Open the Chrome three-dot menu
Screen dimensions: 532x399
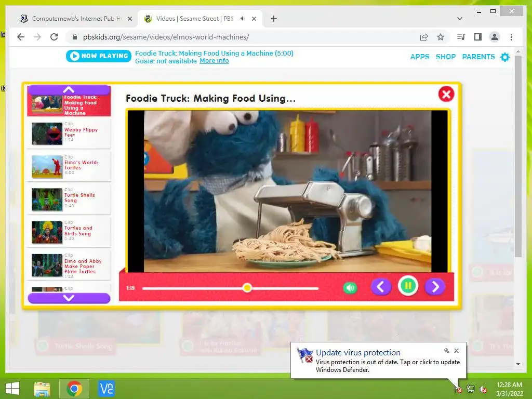511,37
